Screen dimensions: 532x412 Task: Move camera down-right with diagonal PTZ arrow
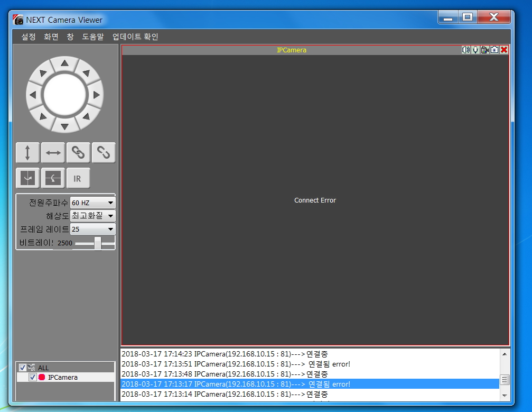click(87, 117)
